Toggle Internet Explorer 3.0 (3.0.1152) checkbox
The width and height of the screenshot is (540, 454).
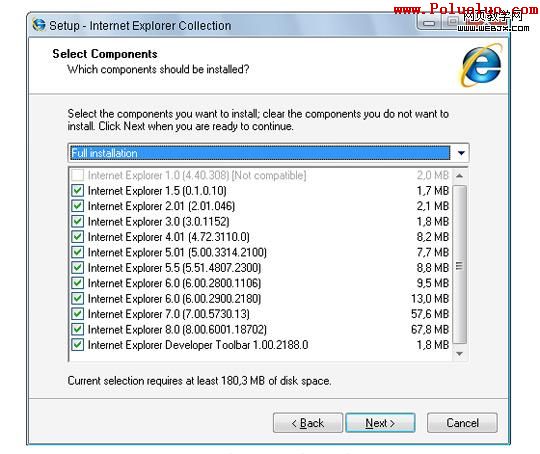point(77,221)
